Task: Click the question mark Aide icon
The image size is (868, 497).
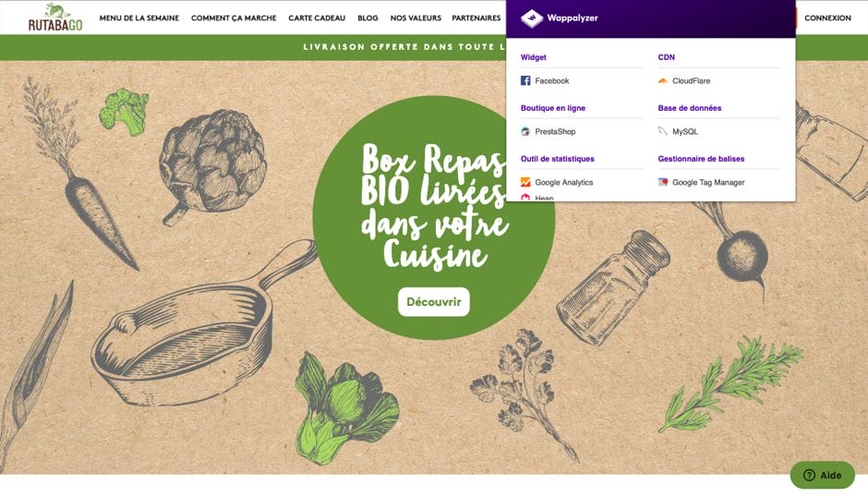Action: pos(809,476)
